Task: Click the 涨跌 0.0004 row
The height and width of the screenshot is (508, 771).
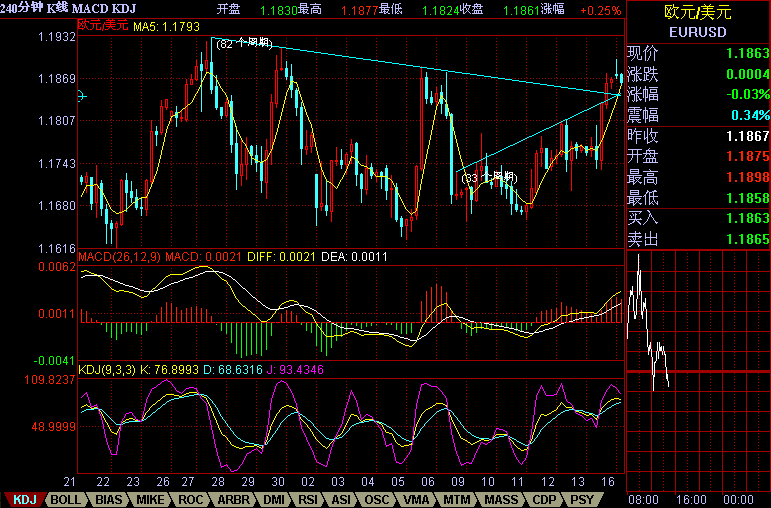Action: pos(698,74)
